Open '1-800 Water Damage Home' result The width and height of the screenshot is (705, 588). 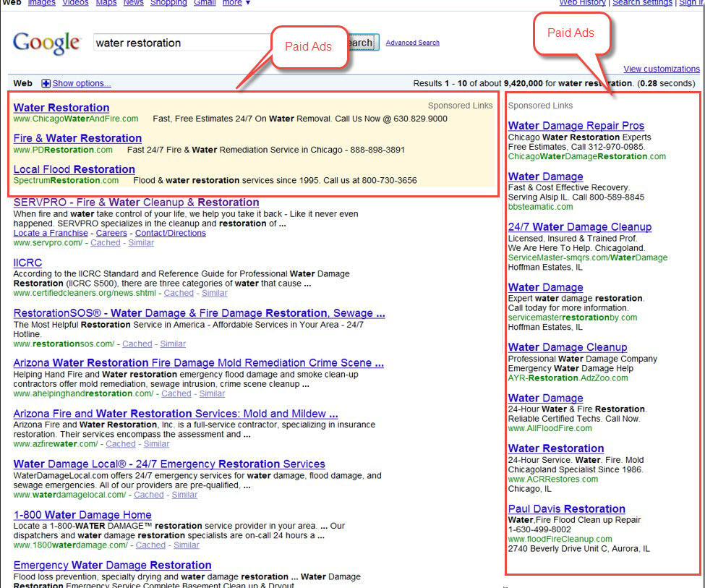(82, 515)
